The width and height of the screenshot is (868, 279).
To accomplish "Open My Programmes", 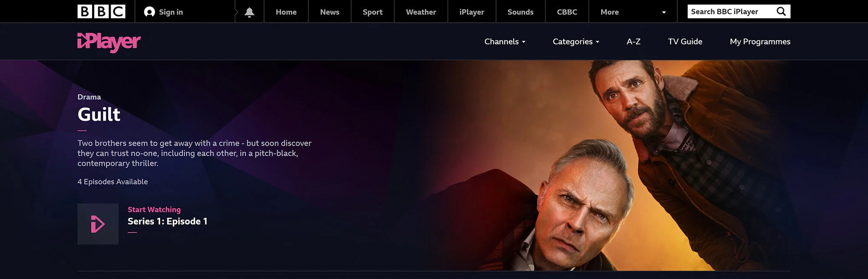I will pyautogui.click(x=760, y=42).
